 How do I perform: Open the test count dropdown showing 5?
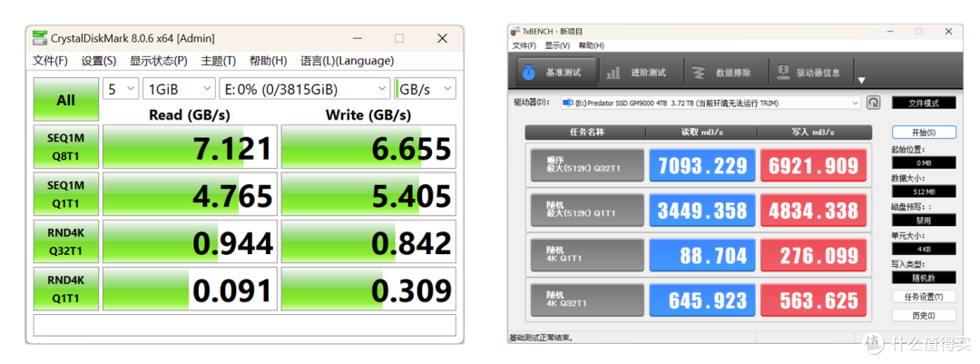[121, 89]
